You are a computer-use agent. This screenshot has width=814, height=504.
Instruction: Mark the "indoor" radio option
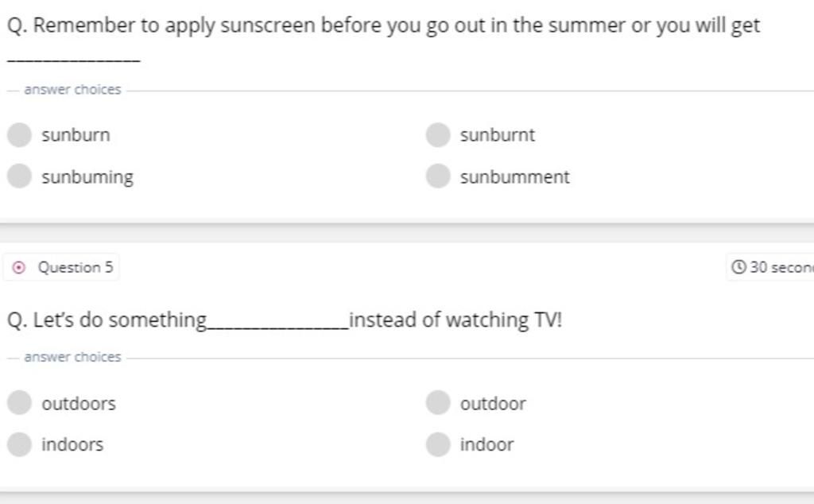coord(438,444)
